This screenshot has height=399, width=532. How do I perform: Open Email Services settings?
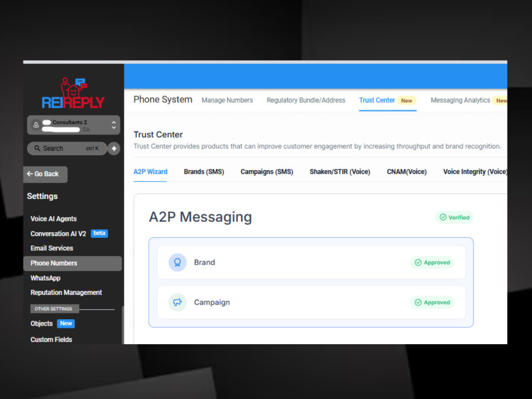tap(52, 248)
